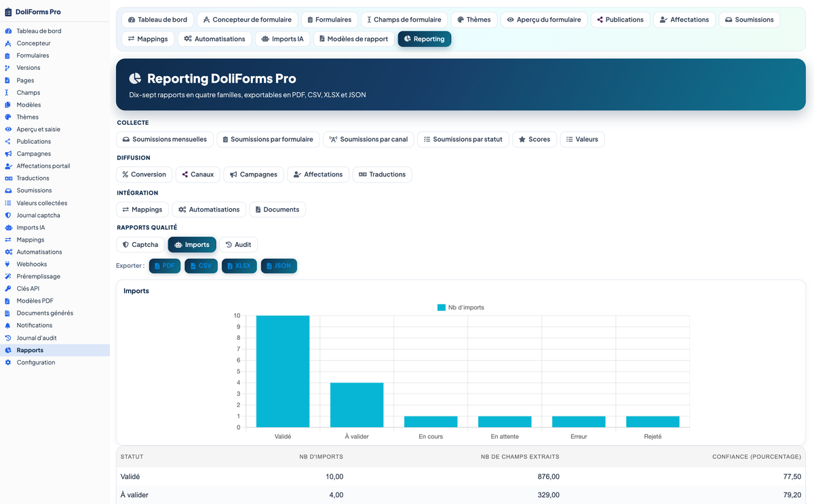The width and height of the screenshot is (814, 504).
Task: Select the Imports report chip
Action: (192, 245)
